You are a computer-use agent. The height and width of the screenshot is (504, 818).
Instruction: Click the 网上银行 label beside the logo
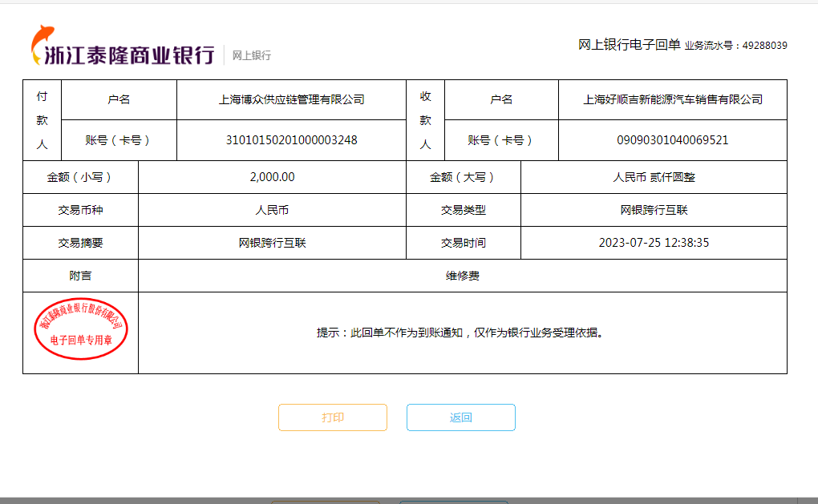[x=252, y=55]
